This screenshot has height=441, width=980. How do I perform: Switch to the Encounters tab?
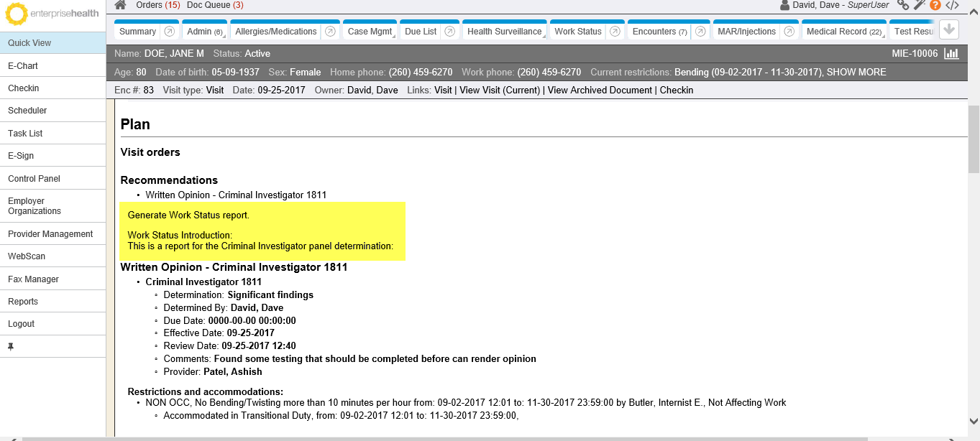point(659,32)
